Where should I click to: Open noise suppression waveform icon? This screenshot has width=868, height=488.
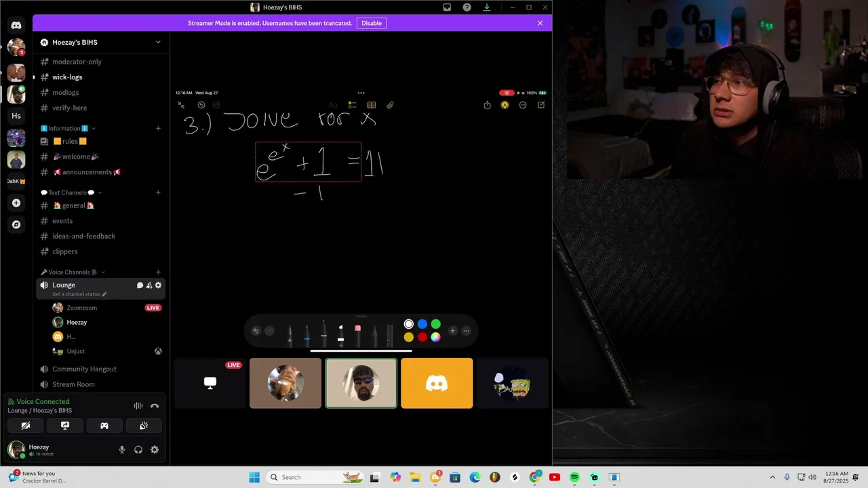click(x=138, y=406)
